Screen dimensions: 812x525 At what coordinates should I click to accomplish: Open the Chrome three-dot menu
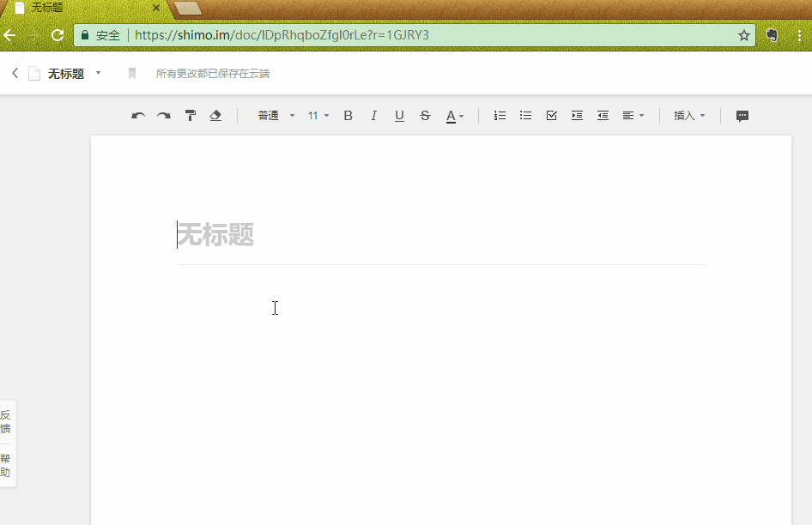[x=800, y=35]
